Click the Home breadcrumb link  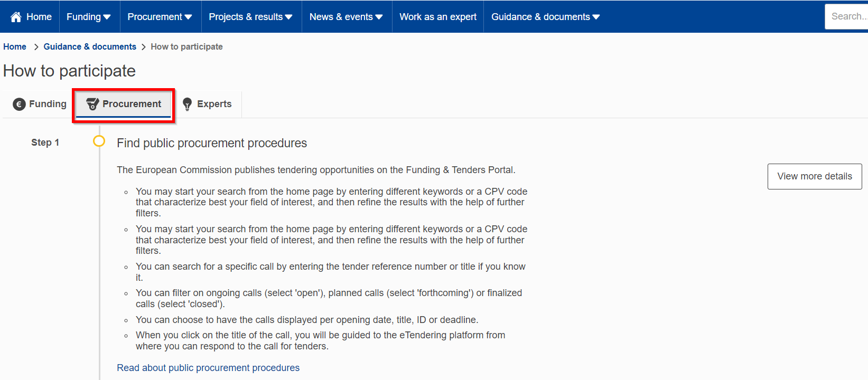[15, 46]
